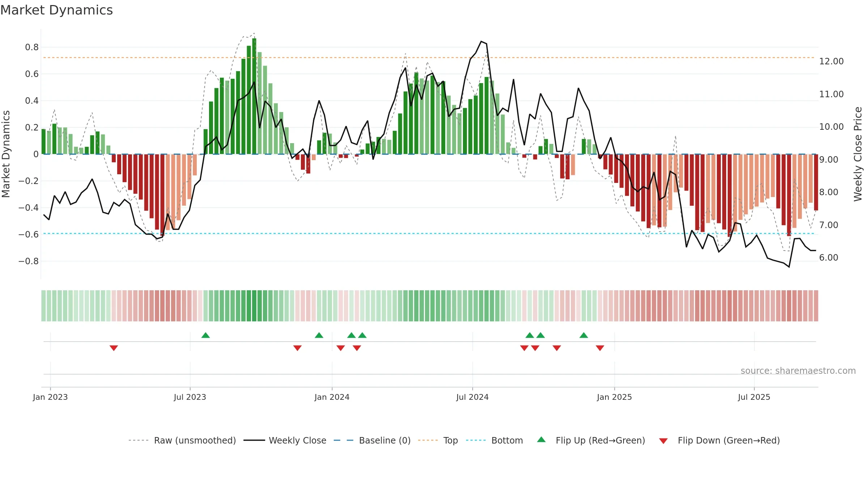Click the 9.00 price axis label
Image resolution: width=868 pixels, height=488 pixels.
click(829, 160)
